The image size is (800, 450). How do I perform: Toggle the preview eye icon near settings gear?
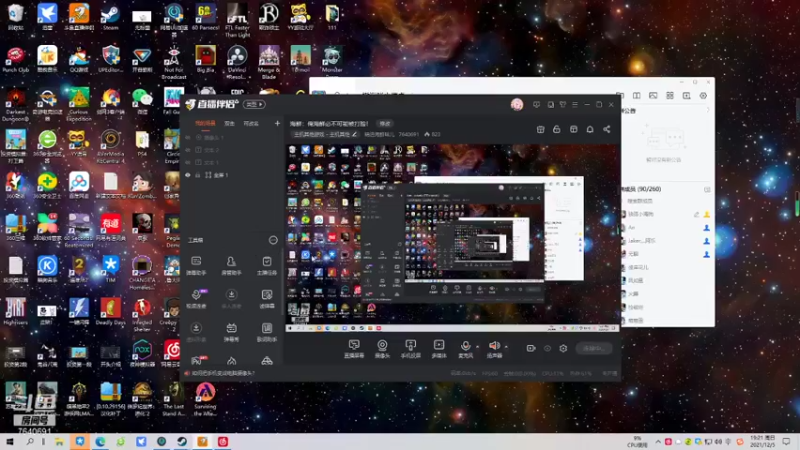click(x=547, y=348)
